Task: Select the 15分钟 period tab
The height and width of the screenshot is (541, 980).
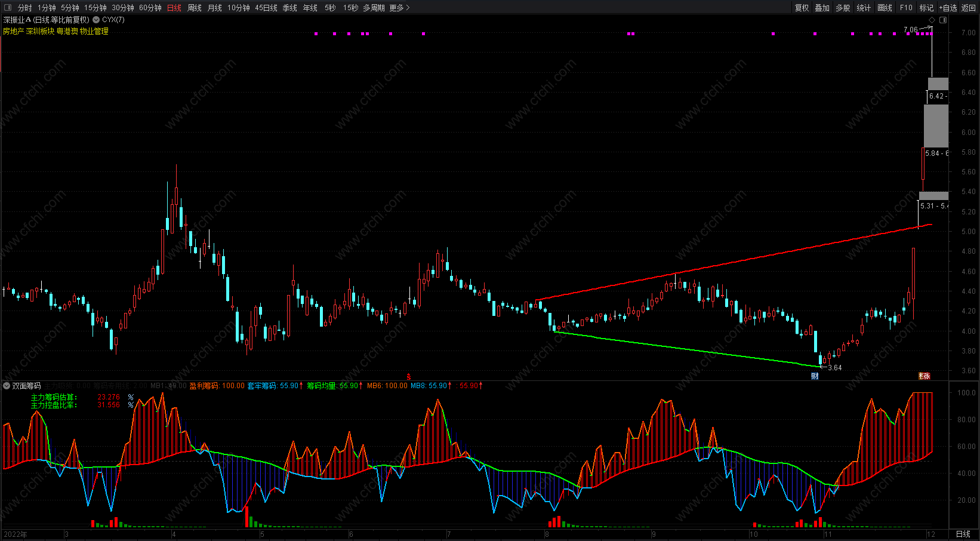Action: [95, 8]
